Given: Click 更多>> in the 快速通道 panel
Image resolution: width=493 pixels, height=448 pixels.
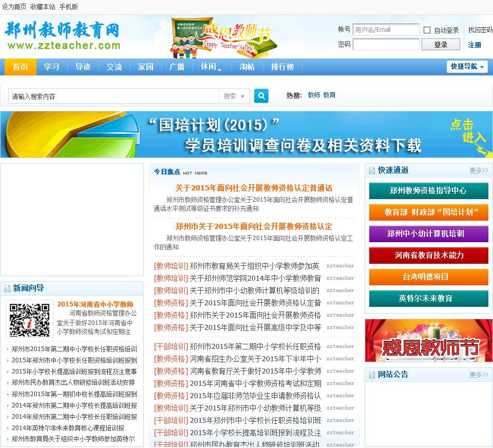Looking at the screenshot, I should 479,170.
